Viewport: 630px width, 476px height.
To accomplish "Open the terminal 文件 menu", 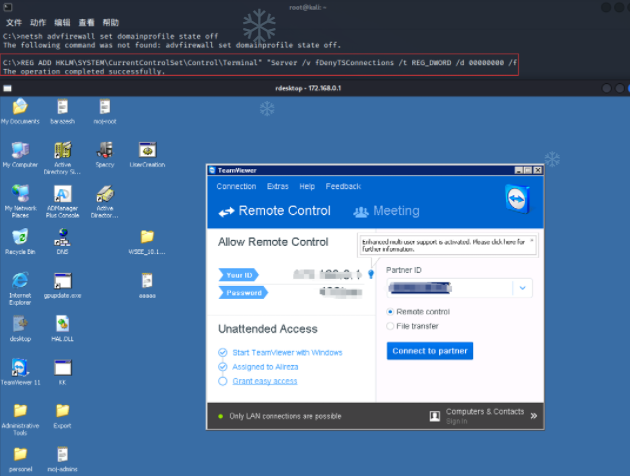I will pos(14,22).
